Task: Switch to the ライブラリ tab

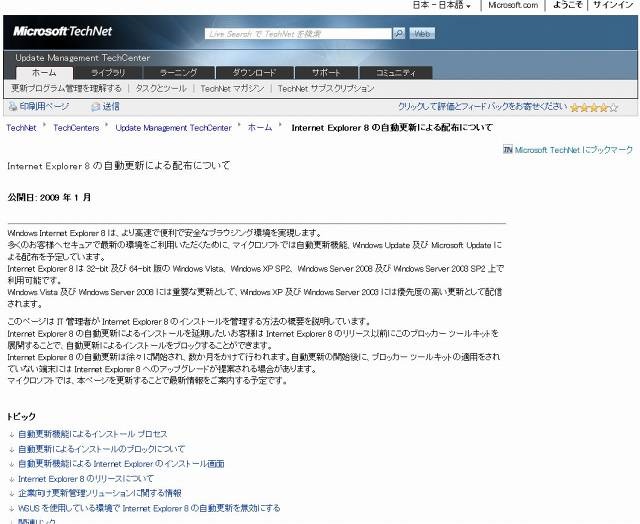Action: click(x=108, y=73)
